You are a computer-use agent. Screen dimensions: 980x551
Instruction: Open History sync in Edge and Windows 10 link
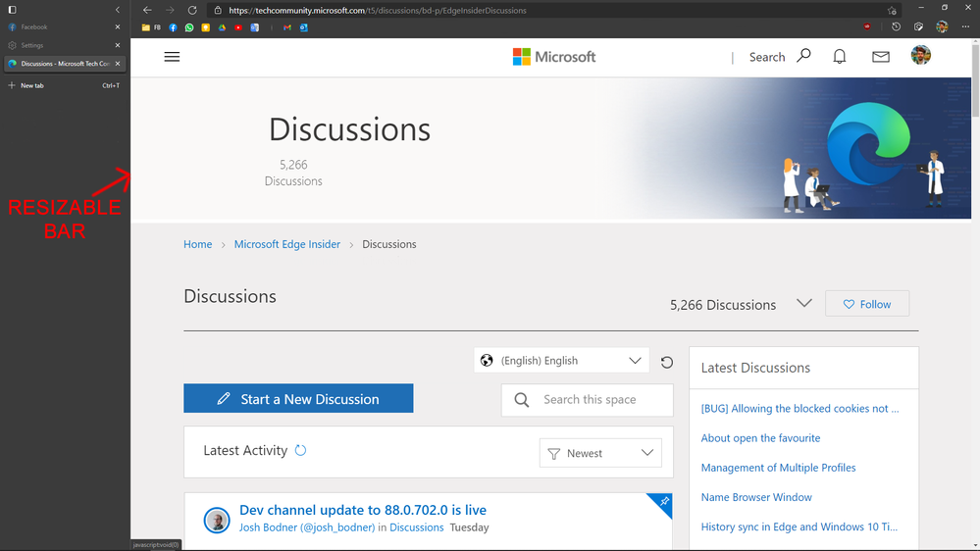tap(799, 526)
